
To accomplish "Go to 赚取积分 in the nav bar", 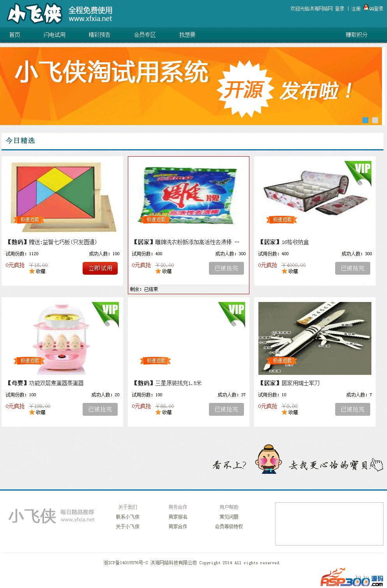I will (357, 35).
